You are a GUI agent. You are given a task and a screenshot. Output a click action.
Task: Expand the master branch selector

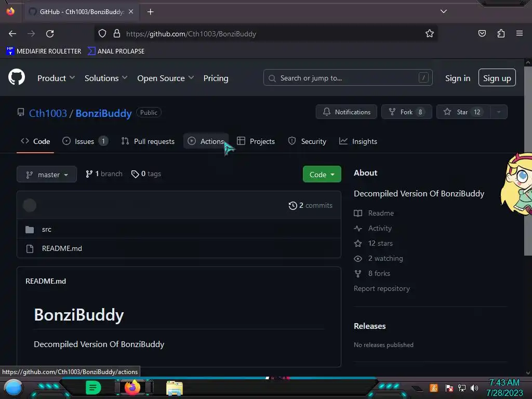coord(47,175)
